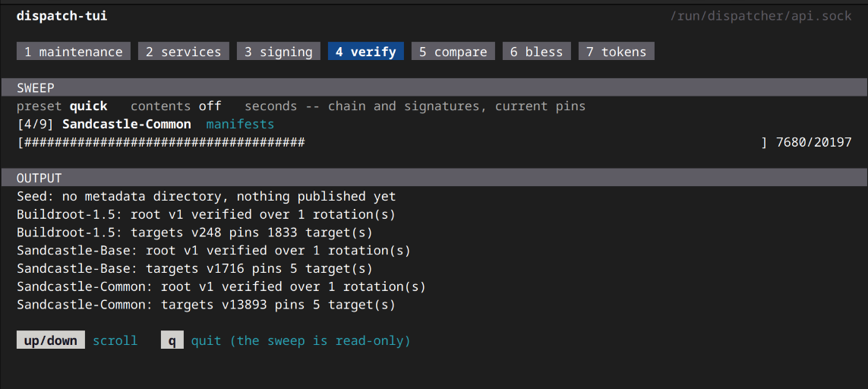Click the quit (the sweep is read-only) label
868x389 pixels.
point(301,340)
